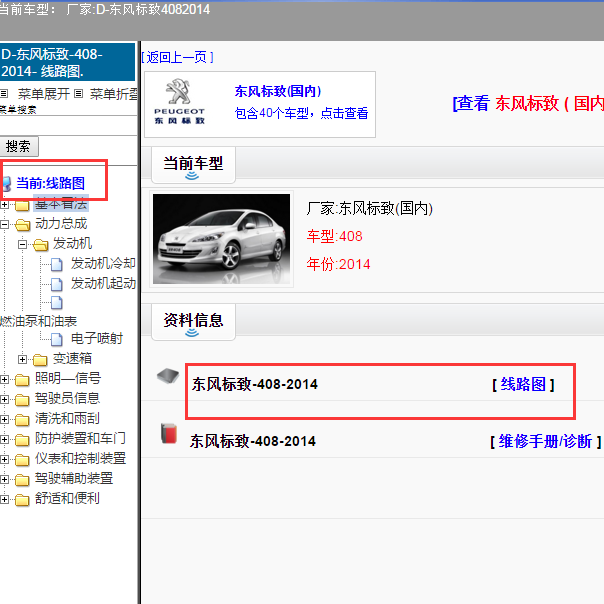
Task: Click the folder icon beside 变速箱
Action: pos(40,359)
